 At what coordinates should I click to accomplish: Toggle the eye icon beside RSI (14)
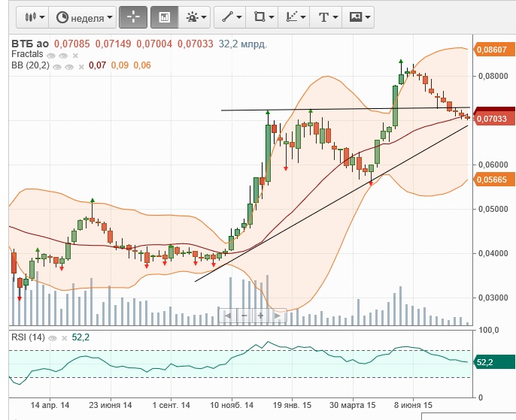coord(53,338)
